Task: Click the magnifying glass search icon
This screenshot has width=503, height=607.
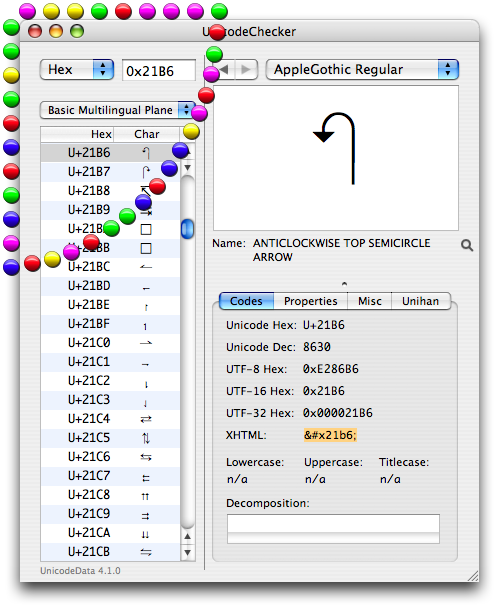Action: coord(467,245)
